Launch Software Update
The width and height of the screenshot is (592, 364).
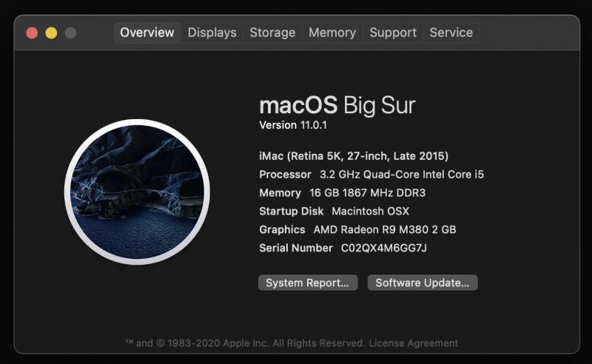(423, 283)
